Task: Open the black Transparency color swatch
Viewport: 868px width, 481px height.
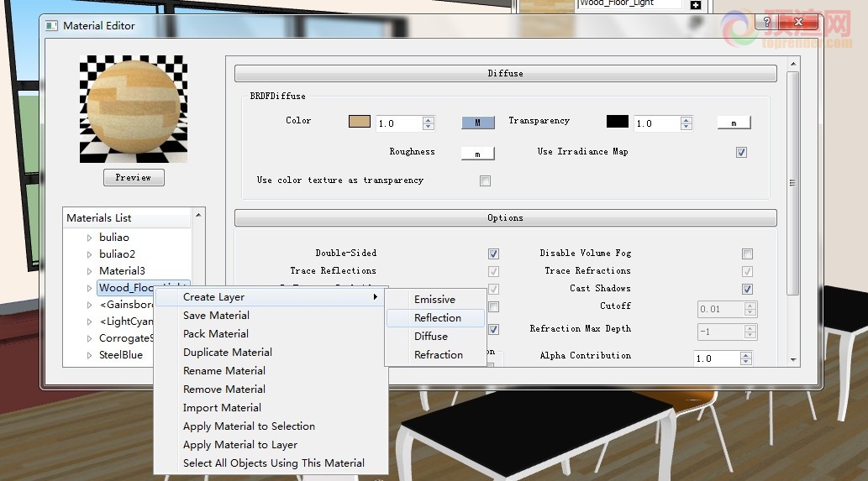Action: coord(618,122)
